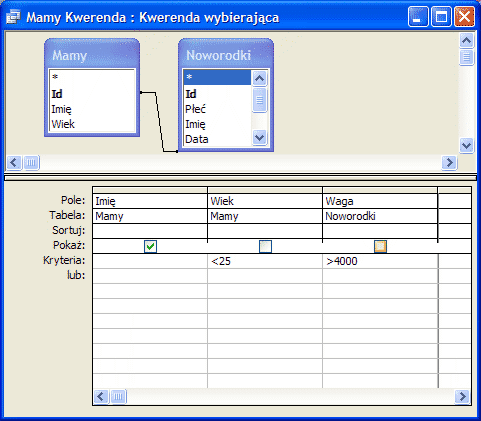Click the design grid right scroll arrow
481x421 pixels.
(462, 397)
